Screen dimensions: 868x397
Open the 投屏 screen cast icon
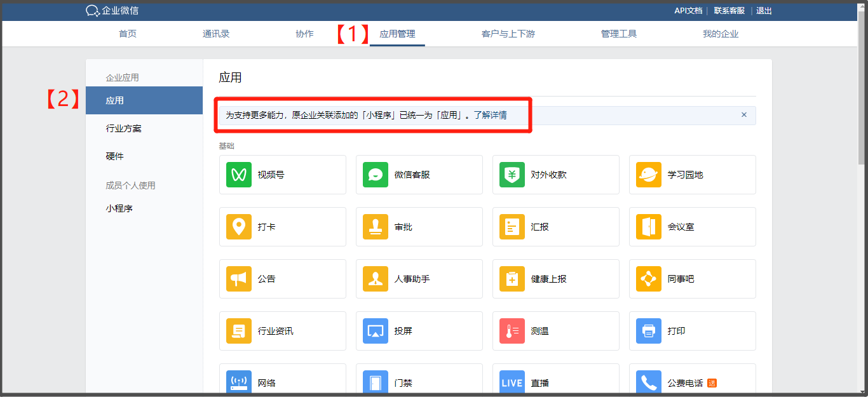pyautogui.click(x=376, y=331)
